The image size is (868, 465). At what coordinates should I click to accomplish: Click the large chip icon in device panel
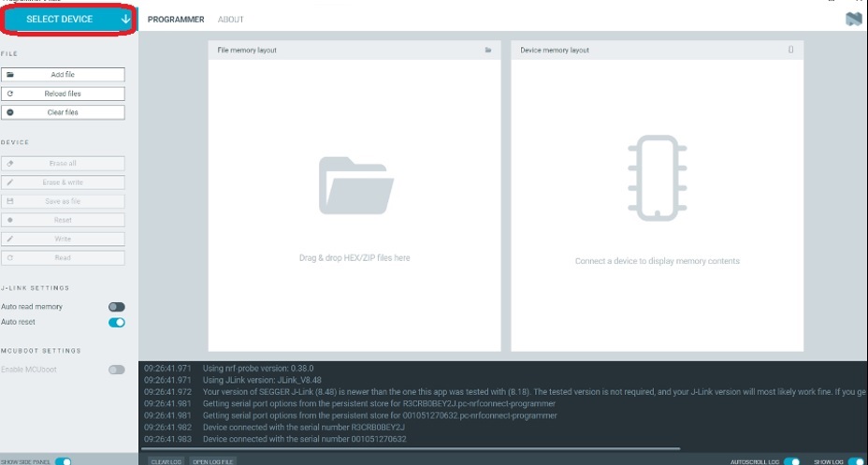pos(657,179)
